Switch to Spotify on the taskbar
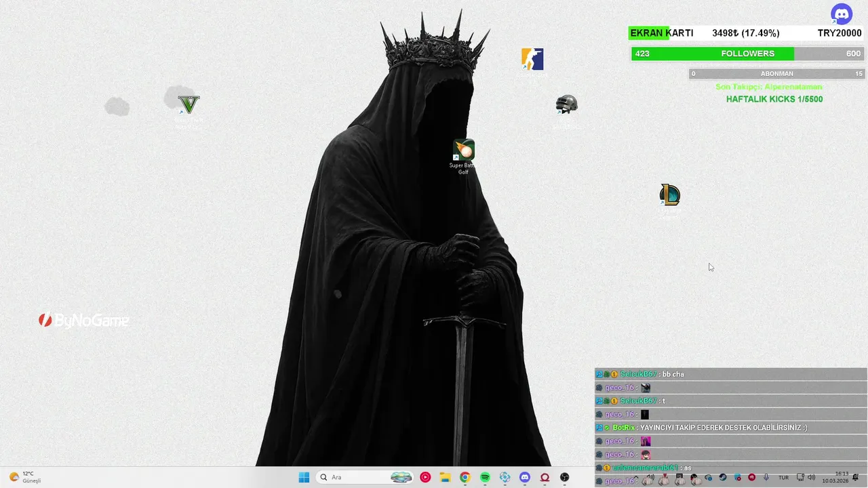The width and height of the screenshot is (868, 488). pos(485,477)
